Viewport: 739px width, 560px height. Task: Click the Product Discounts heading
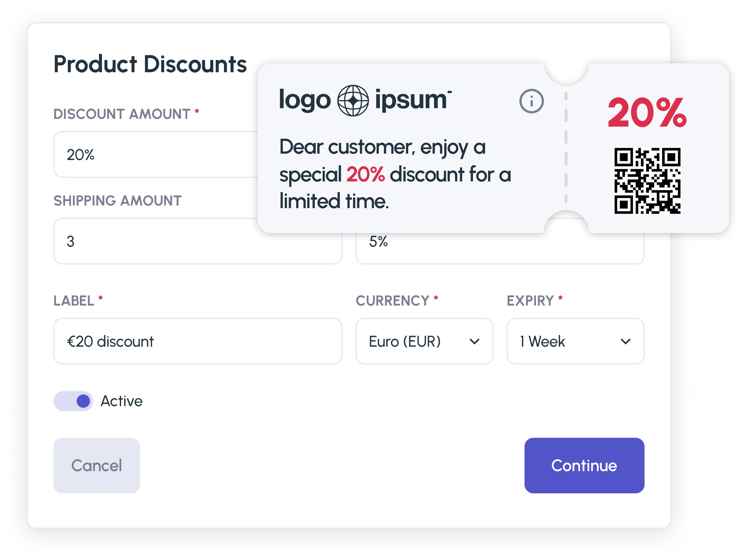pos(150,64)
